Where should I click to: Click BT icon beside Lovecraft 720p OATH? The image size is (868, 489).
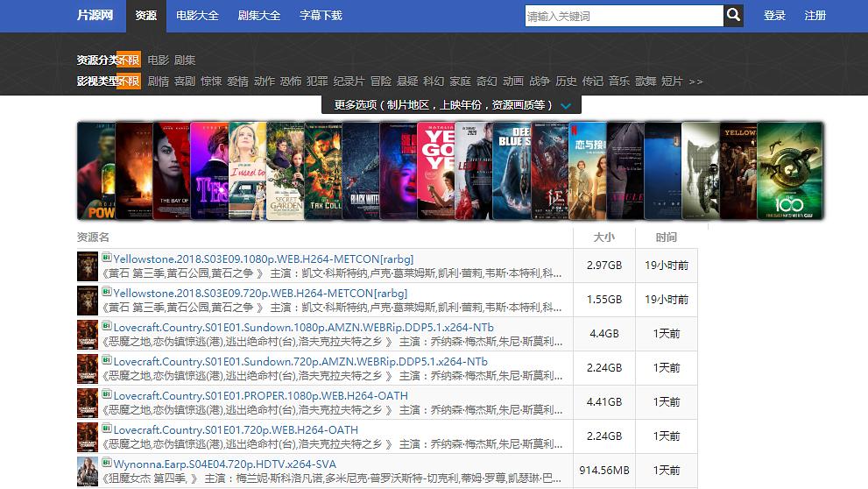coord(107,429)
